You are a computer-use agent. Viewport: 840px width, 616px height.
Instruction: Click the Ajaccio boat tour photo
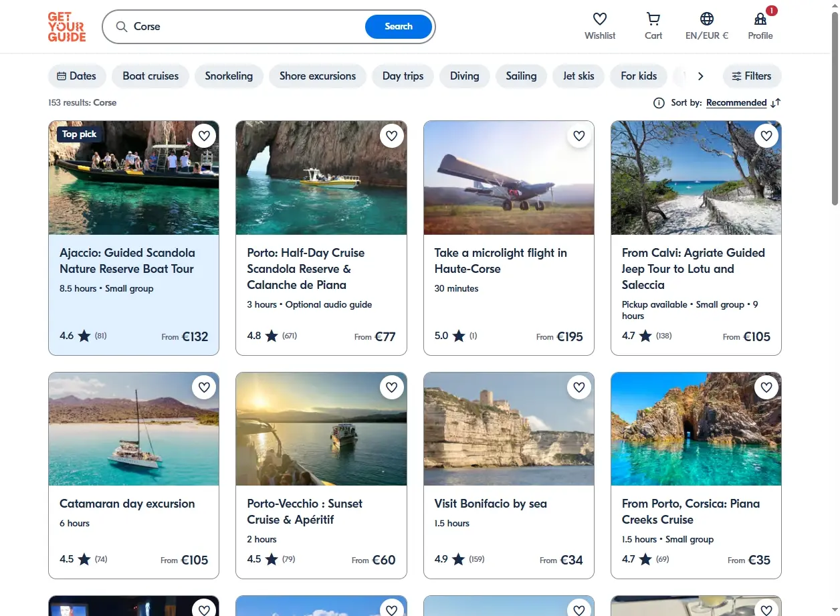pyautogui.click(x=134, y=178)
